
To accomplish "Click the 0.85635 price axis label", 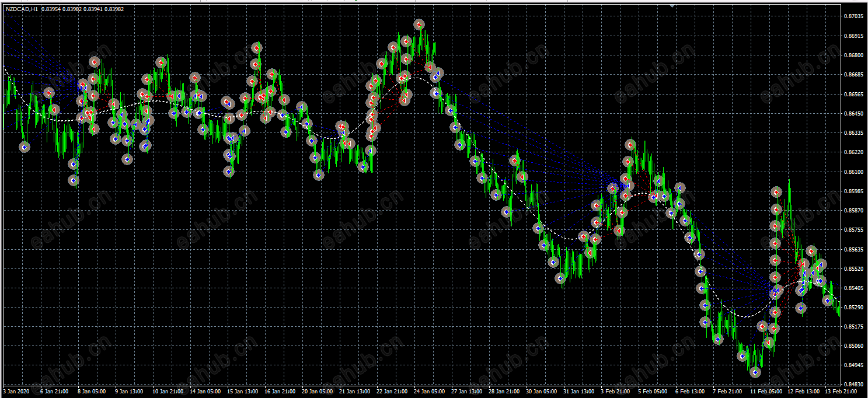I will click(855, 249).
